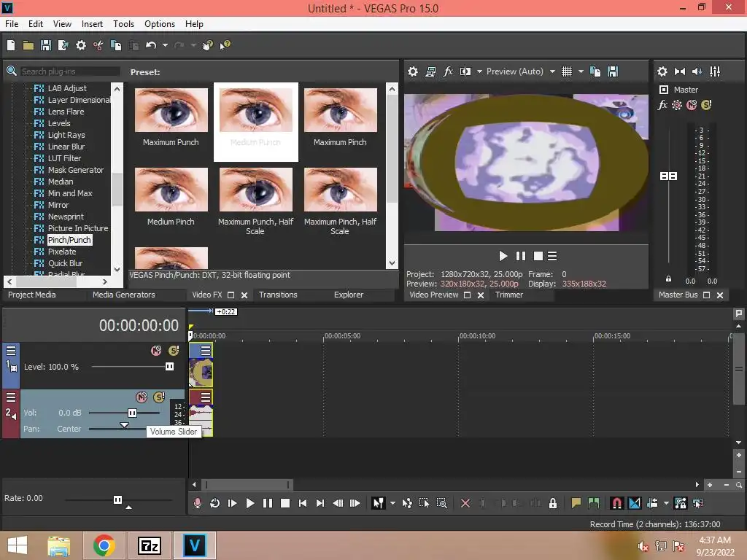Switch to the Transitions tab
747x560 pixels.
tap(278, 295)
